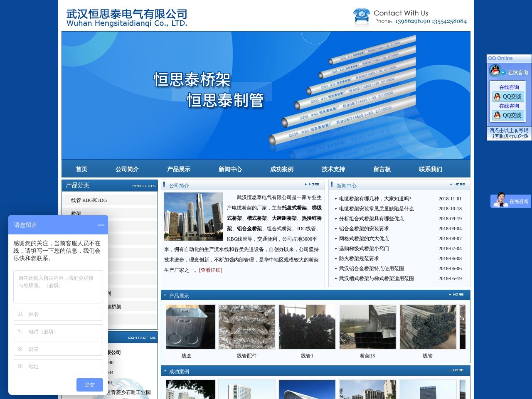Select 成功案例 in the navigation bar
Viewport: 532px width, 399px height.
(x=282, y=169)
